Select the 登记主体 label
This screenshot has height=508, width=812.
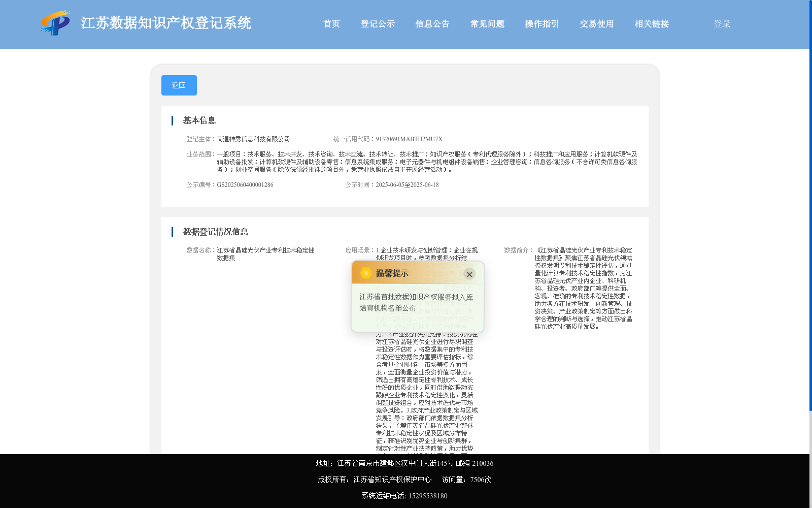(200, 139)
